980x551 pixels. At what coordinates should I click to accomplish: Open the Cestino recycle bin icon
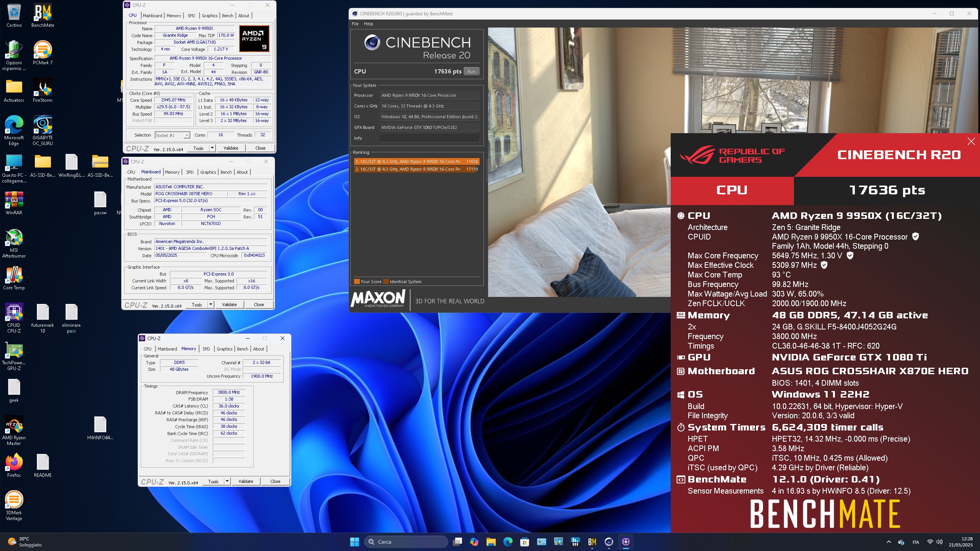click(x=14, y=15)
